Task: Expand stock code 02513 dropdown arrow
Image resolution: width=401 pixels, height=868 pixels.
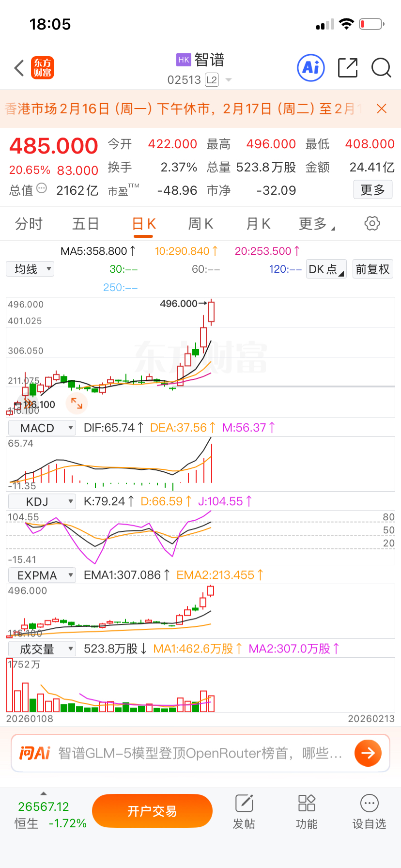Action: click(x=229, y=80)
